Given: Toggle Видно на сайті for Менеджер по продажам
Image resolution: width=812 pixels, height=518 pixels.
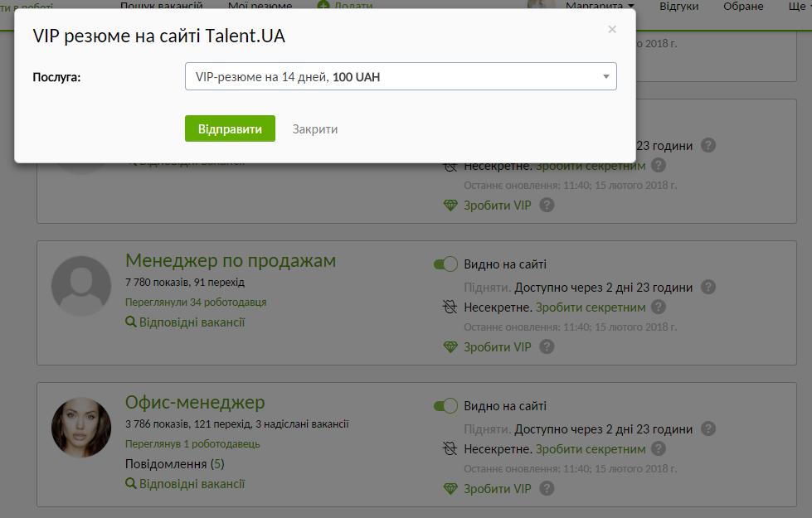Looking at the screenshot, I should click(445, 264).
